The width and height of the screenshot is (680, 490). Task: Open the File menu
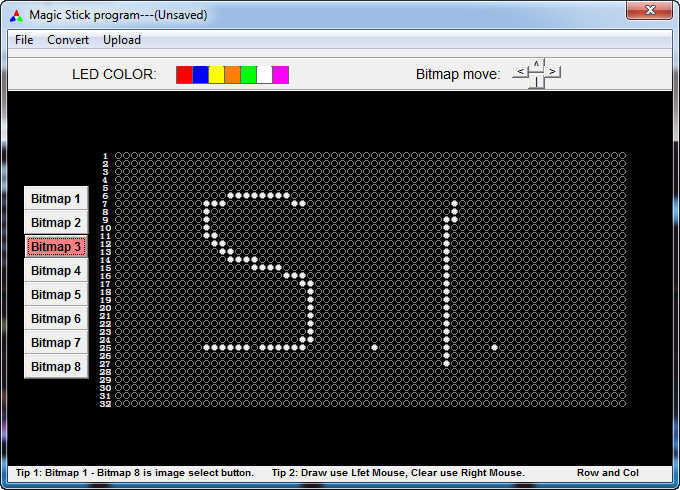click(24, 40)
